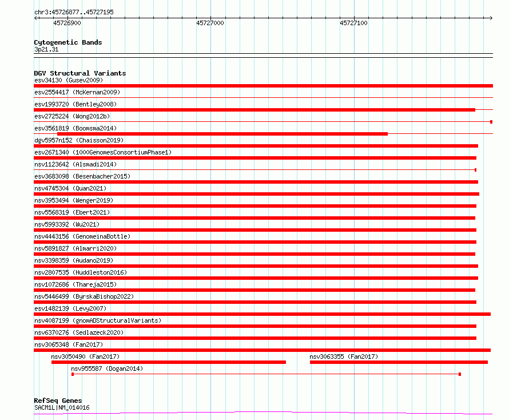509x420 pixels.
Task: Click the DGV Structural Variants track heading
Action: [x=80, y=73]
